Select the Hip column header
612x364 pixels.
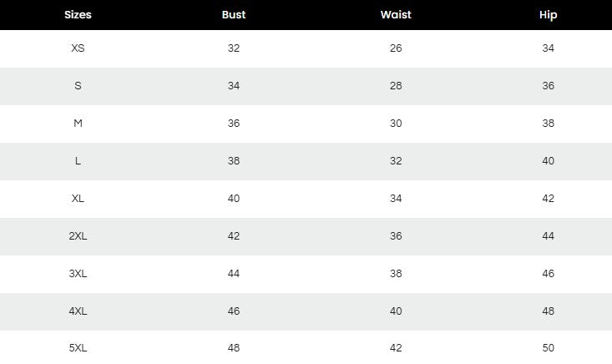tap(548, 15)
